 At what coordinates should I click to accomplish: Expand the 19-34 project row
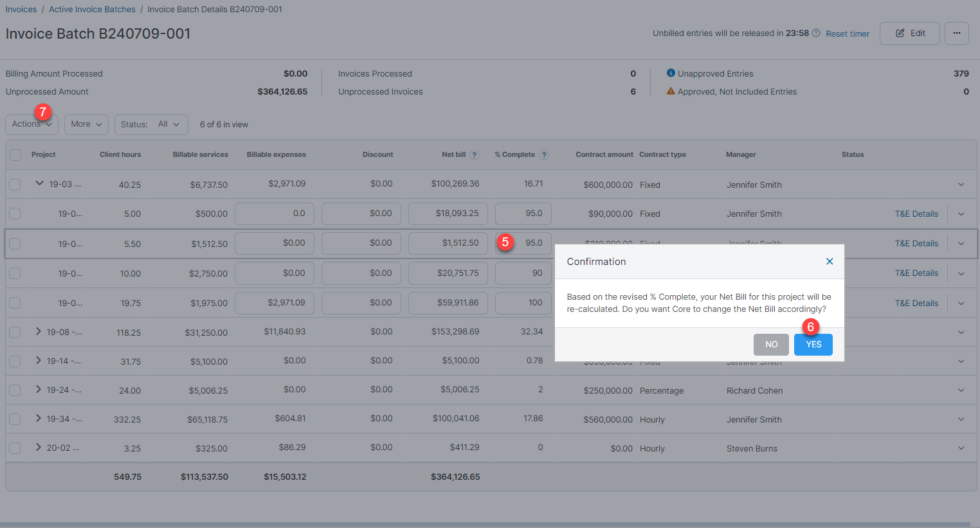39,418
